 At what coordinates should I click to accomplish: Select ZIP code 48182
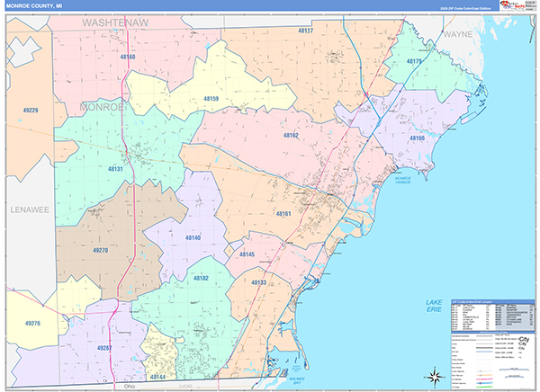tap(201, 278)
